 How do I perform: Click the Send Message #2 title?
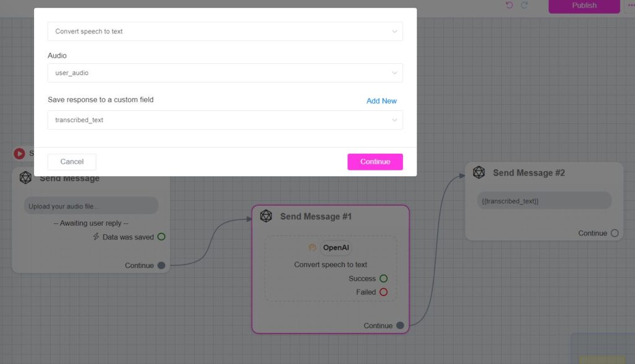point(528,173)
